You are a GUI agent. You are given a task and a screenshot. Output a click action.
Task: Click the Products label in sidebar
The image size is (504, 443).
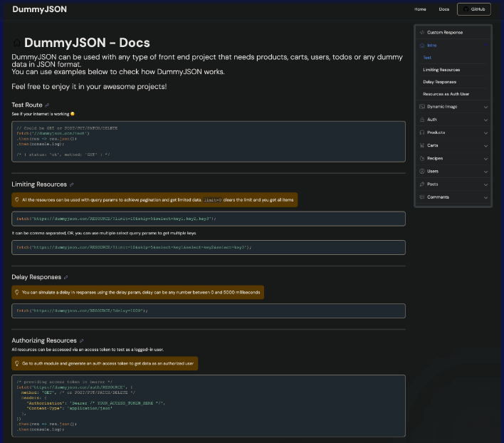(436, 132)
